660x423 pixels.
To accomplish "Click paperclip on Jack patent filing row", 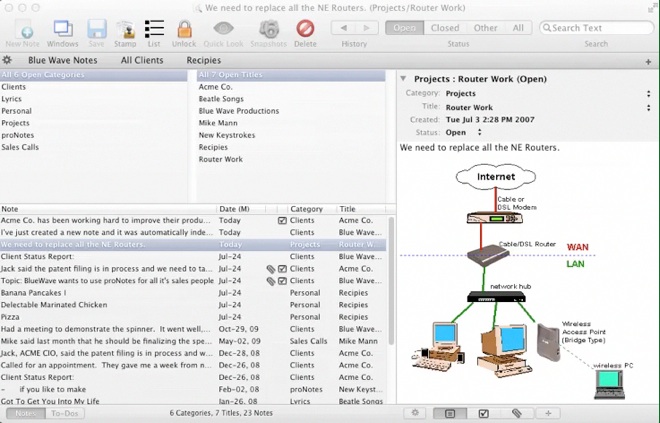I will [271, 269].
